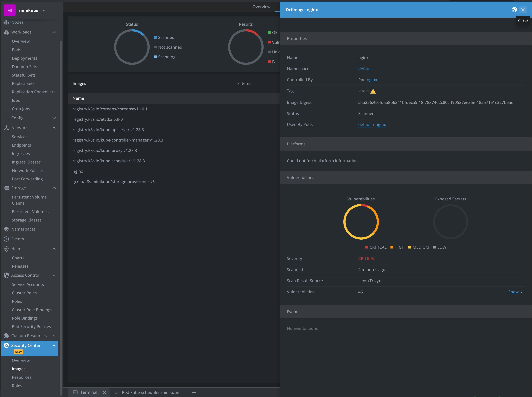532x397 pixels.
Task: Open Resources under Security Center
Action: pos(22,377)
